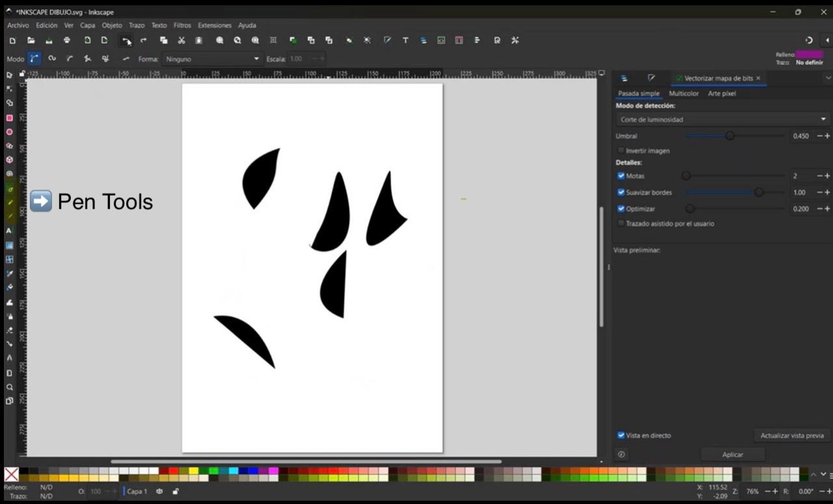Screen dimensions: 833x504
Task: Click the zoom percentage field 76%
Action: coord(752,492)
